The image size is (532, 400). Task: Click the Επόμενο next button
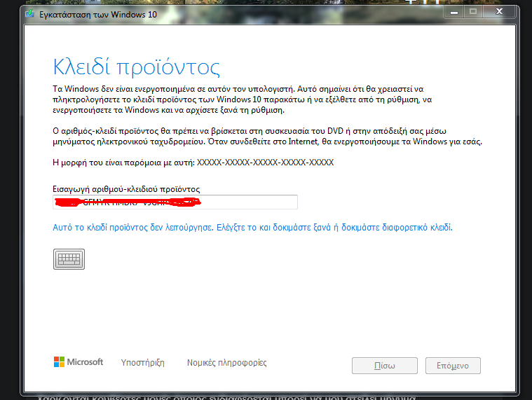pos(453,366)
